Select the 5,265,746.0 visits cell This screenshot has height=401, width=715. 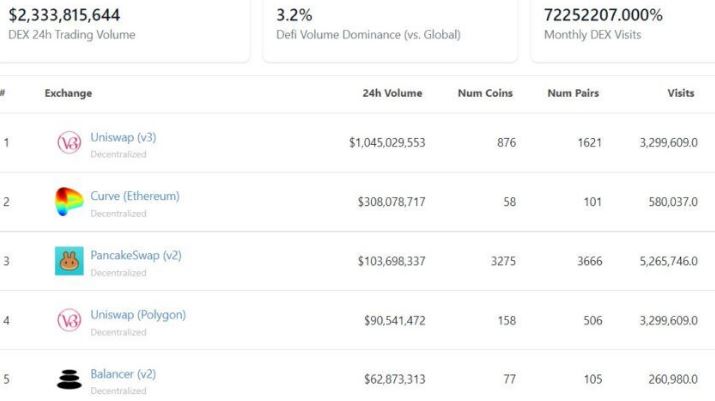668,261
